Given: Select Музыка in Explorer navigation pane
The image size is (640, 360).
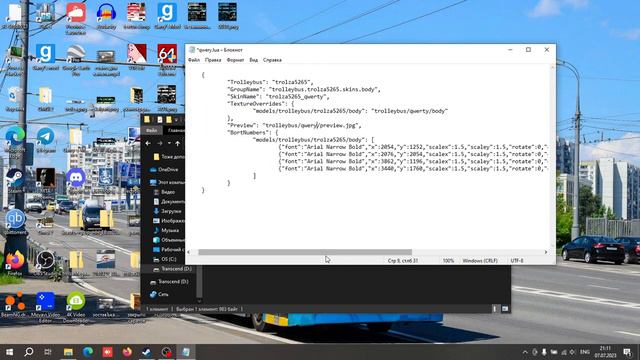Looking at the screenshot, I should click(166, 230).
